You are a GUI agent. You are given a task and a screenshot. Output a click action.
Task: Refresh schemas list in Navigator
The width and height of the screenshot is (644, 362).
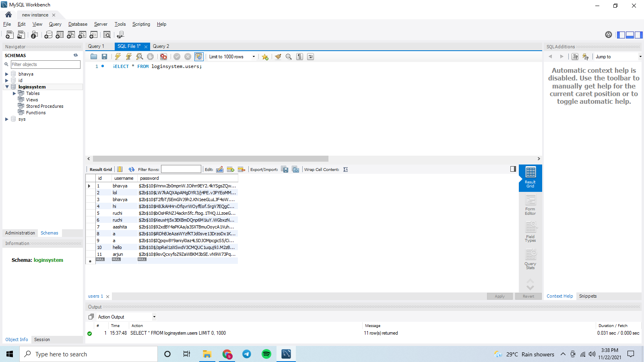[x=76, y=56]
